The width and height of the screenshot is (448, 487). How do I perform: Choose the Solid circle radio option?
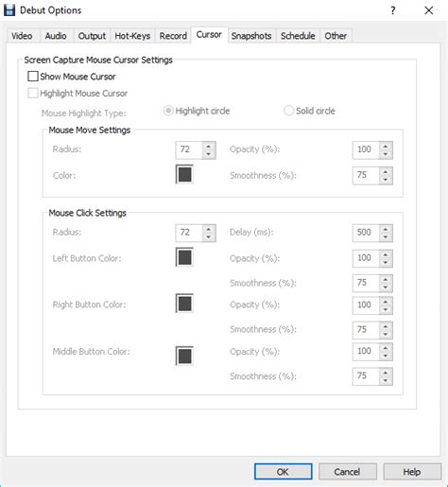[288, 111]
